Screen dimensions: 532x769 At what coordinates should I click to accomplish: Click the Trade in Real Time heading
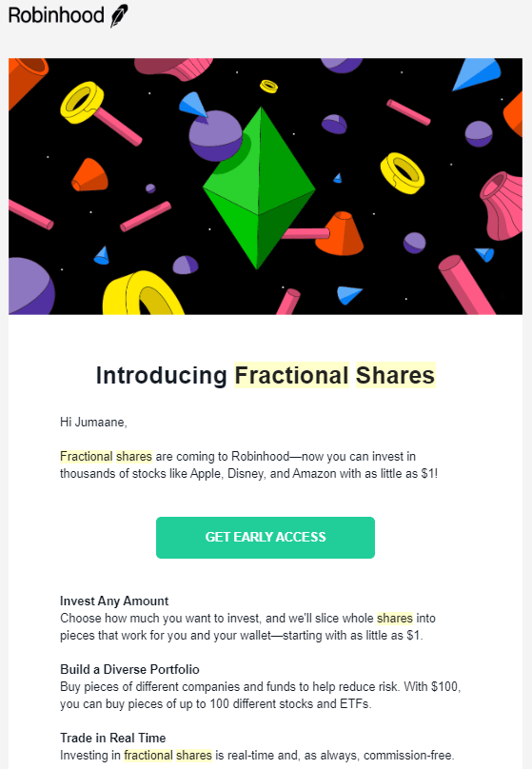pyautogui.click(x=112, y=739)
